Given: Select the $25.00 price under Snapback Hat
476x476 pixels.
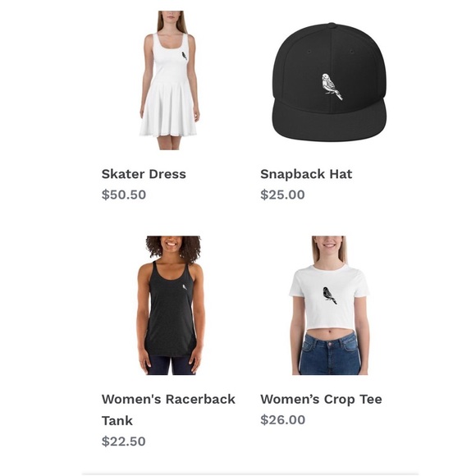Looking at the screenshot, I should point(282,195).
